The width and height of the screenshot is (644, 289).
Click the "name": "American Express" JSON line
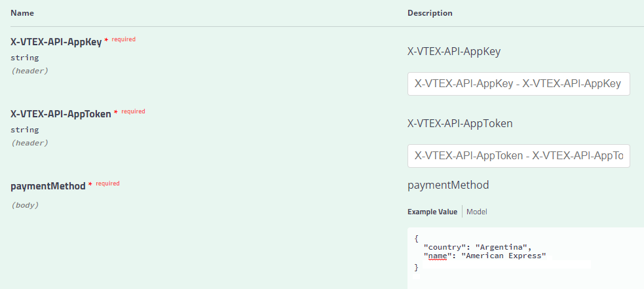484,256
